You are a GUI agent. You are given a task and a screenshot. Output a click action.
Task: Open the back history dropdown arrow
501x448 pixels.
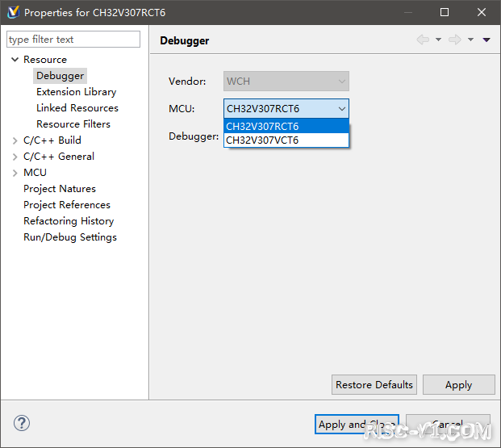pos(438,40)
